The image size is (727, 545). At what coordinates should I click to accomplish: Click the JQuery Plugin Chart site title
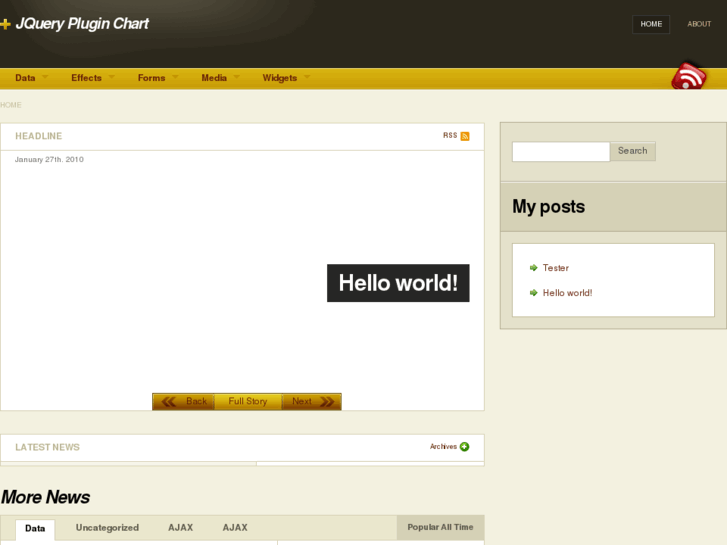82,24
